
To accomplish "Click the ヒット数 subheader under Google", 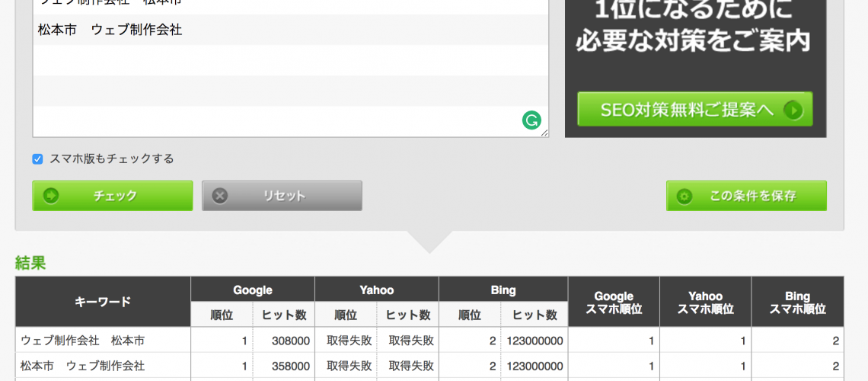I will (x=284, y=315).
